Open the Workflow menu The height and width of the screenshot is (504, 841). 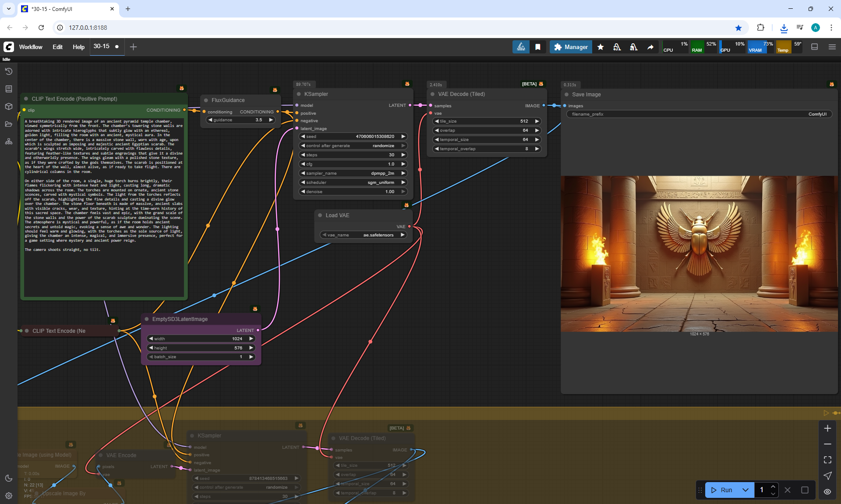pos(31,47)
